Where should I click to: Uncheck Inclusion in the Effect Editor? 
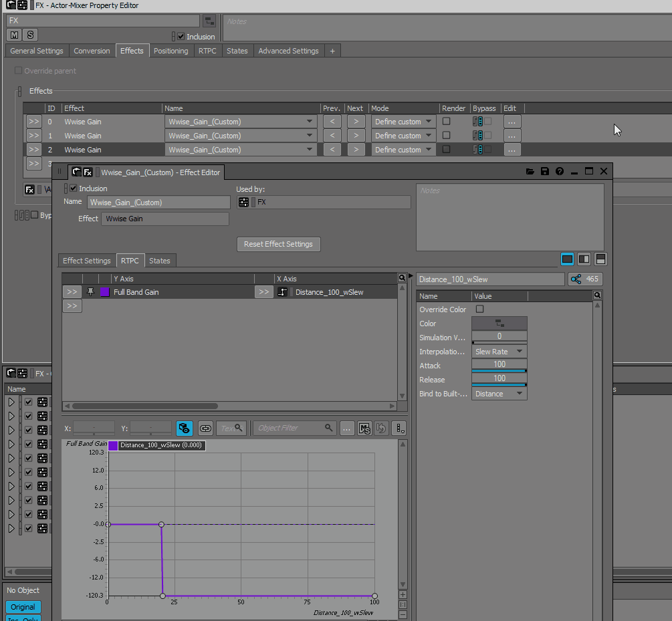(x=74, y=188)
